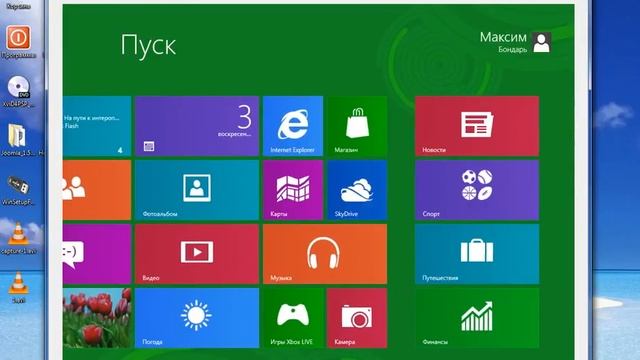This screenshot has height=360, width=640.
Task: Open the Финансы finance tile
Action: tap(477, 318)
